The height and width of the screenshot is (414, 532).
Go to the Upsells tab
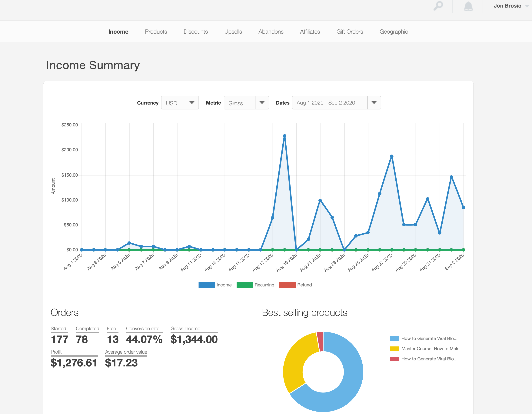pos(233,32)
